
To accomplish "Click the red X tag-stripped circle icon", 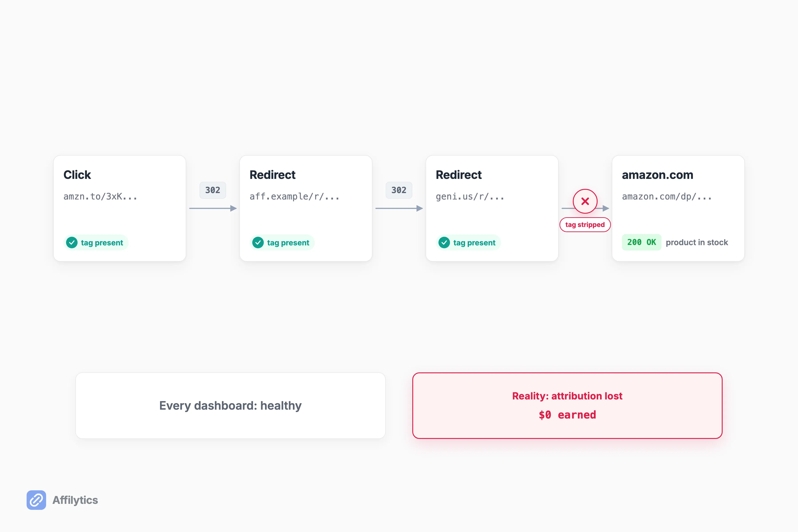I will pyautogui.click(x=585, y=201).
